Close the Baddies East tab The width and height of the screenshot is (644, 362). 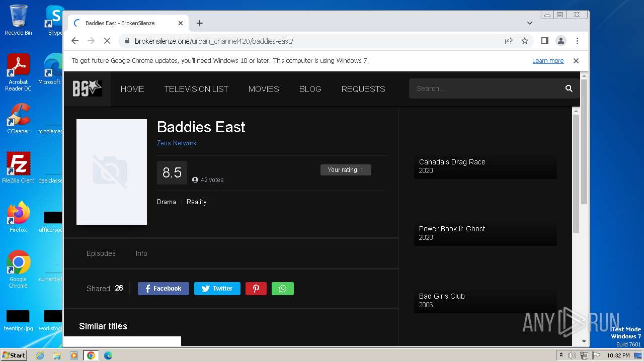click(181, 23)
